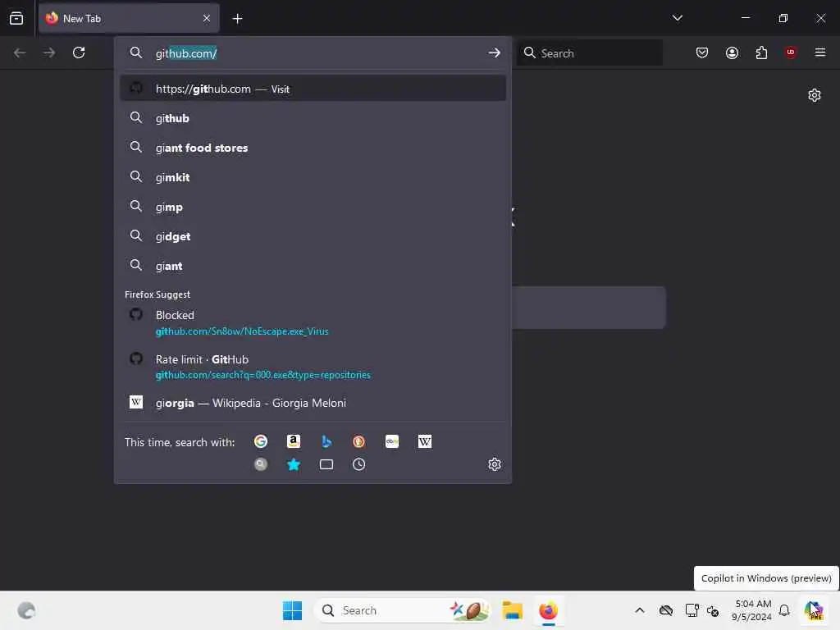Search this time with eBay
This screenshot has width=840, height=630.
coord(392,441)
